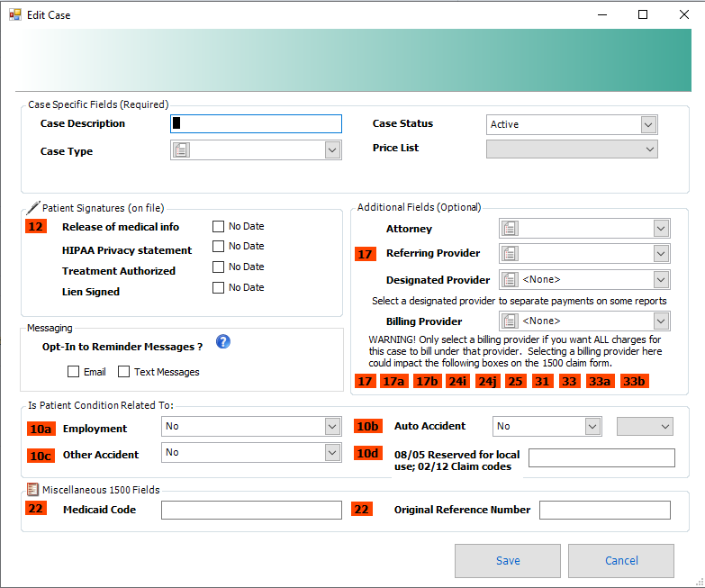The width and height of the screenshot is (705, 588).
Task: Enable Text Messages reminder checkbox
Action: coord(124,372)
